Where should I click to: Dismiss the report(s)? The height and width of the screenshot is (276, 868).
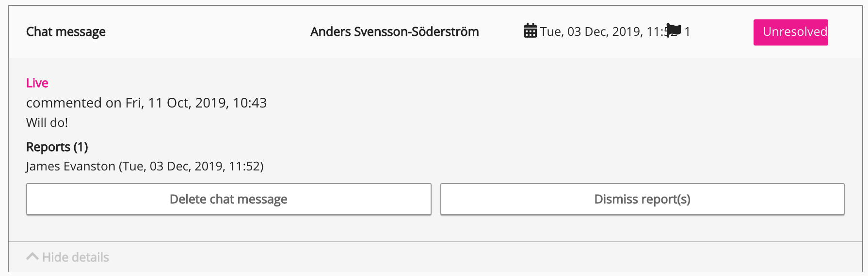(x=642, y=199)
